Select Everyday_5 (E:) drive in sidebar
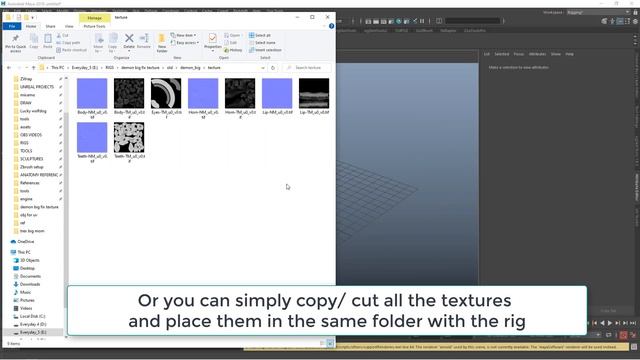Viewport: 640px width, 360px height. click(x=33, y=332)
